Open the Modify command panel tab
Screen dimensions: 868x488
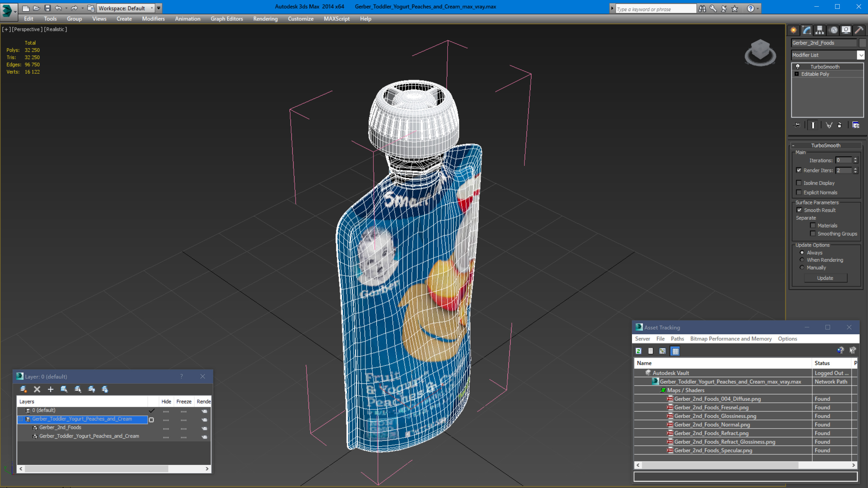point(807,30)
